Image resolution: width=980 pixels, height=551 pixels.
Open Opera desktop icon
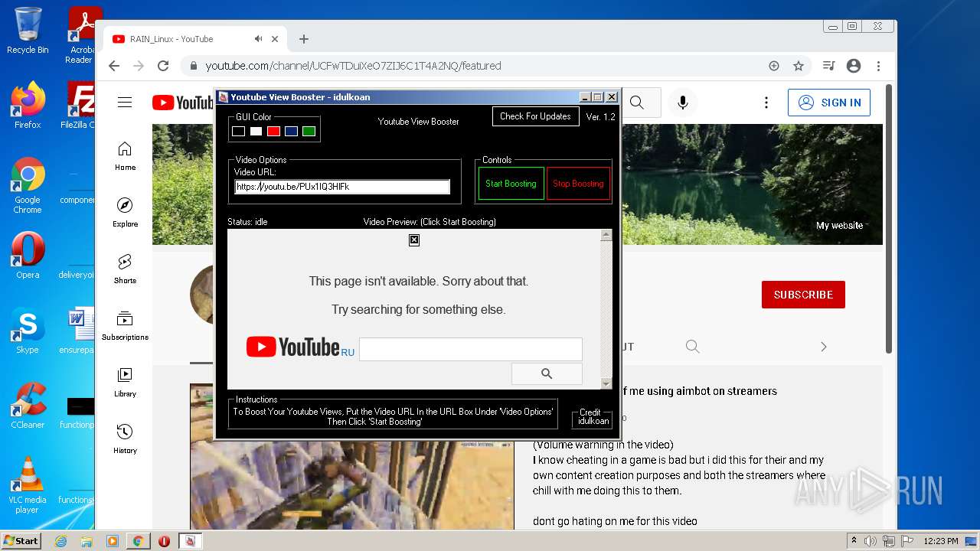point(28,255)
